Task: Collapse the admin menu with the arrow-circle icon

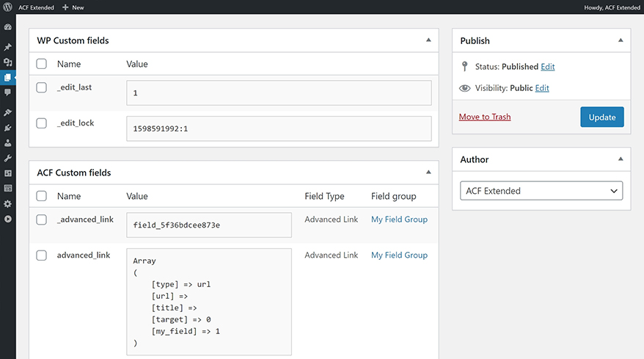Action: tap(8, 219)
